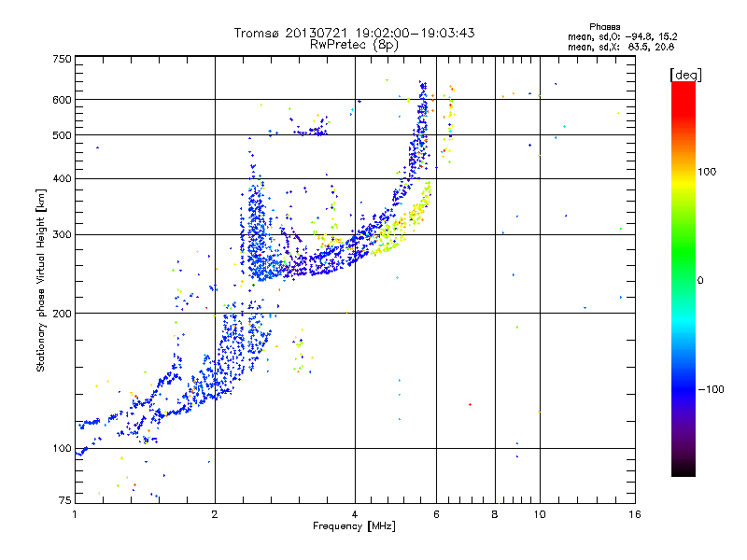Click the 'Phases' header label

604,27
